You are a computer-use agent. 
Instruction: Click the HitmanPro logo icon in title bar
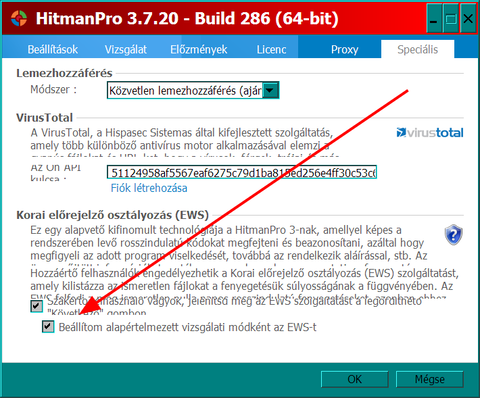click(19, 18)
